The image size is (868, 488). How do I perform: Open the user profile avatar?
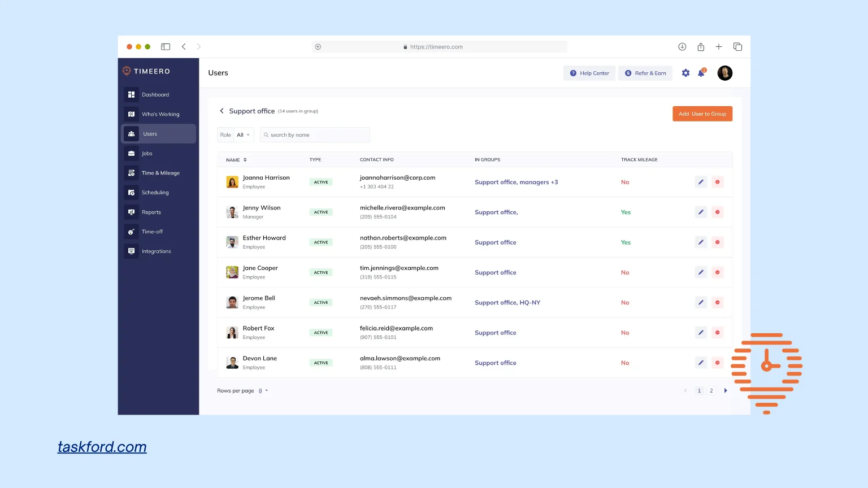coord(725,73)
